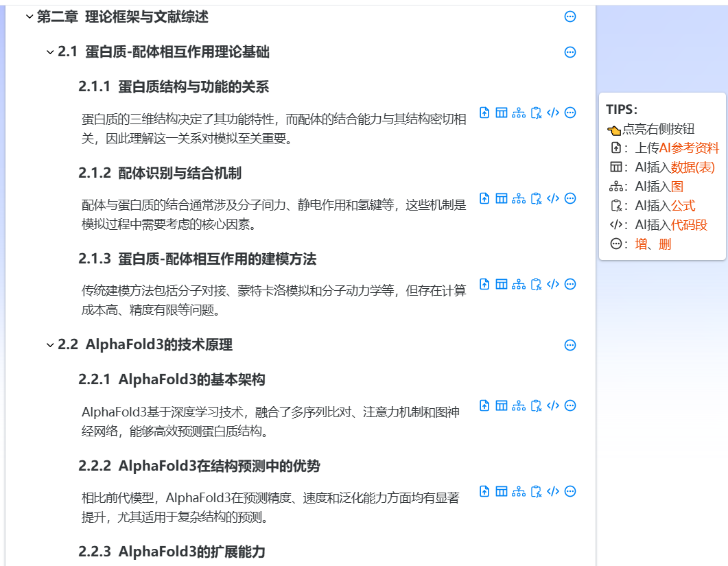Image resolution: width=728 pixels, height=566 pixels.
Task: Click paragraph starting 传统建模方法包括分子对接
Action: 274,300
